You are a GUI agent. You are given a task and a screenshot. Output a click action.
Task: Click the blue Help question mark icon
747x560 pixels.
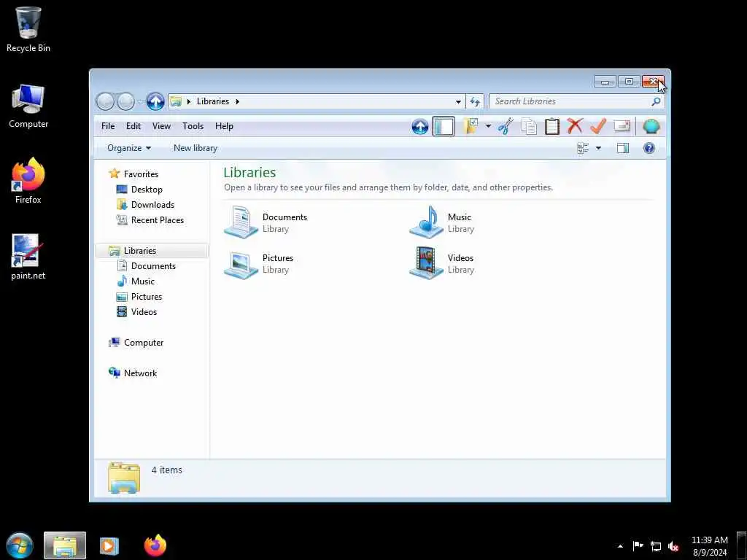(x=649, y=148)
